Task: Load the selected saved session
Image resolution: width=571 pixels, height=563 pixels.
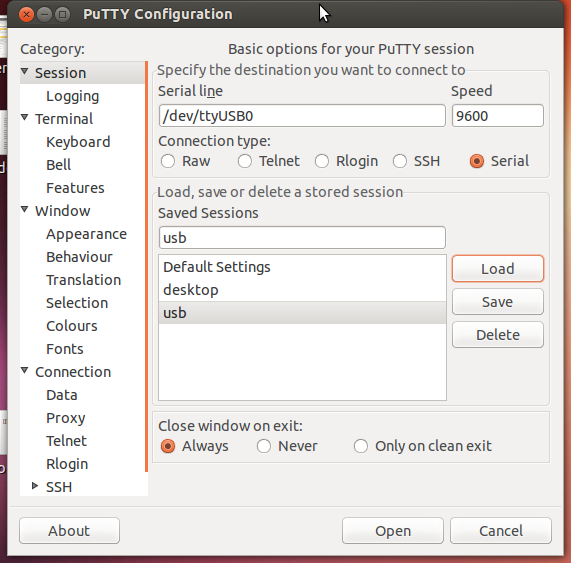Action: click(498, 269)
